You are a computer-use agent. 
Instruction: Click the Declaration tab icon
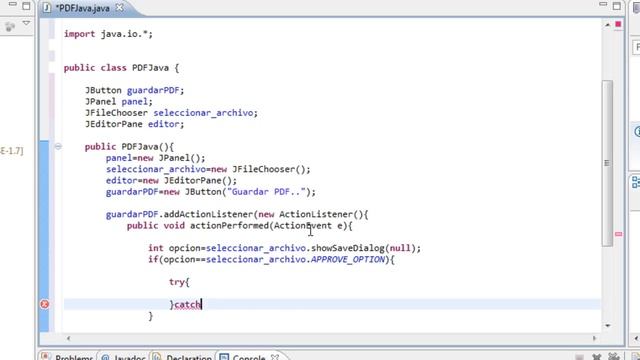tap(157, 357)
